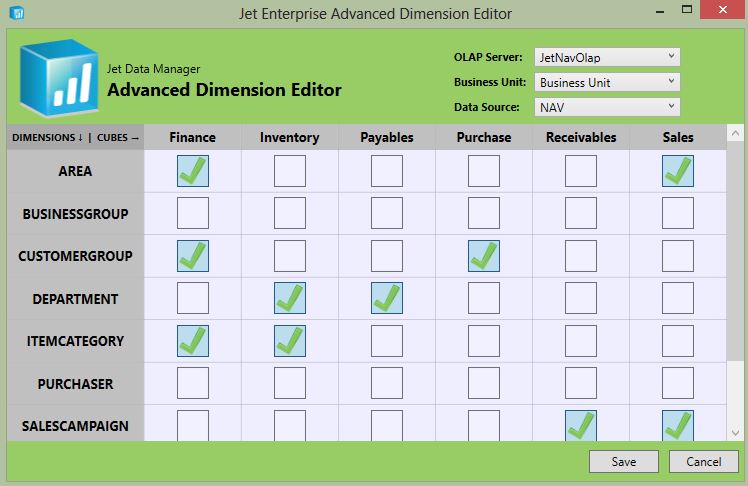The width and height of the screenshot is (748, 486).
Task: Check BUSINESSGROUP for the Receivables cube
Action: (x=581, y=213)
